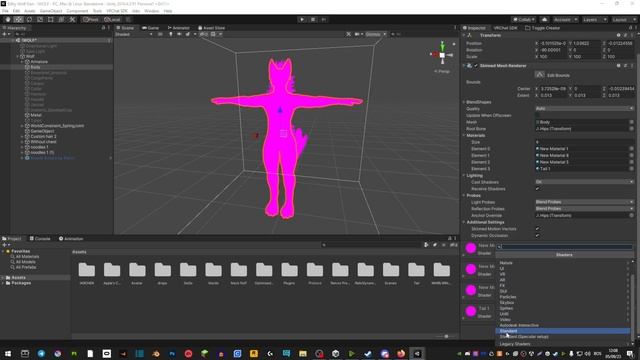Screen dimensions: 640x360
Task: Click the Edit Bounds button
Action: pos(540,75)
